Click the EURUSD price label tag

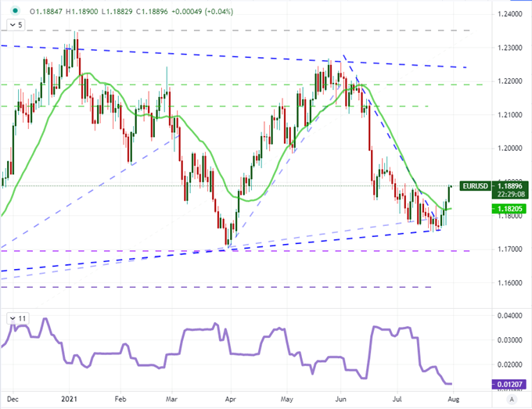tap(476, 186)
